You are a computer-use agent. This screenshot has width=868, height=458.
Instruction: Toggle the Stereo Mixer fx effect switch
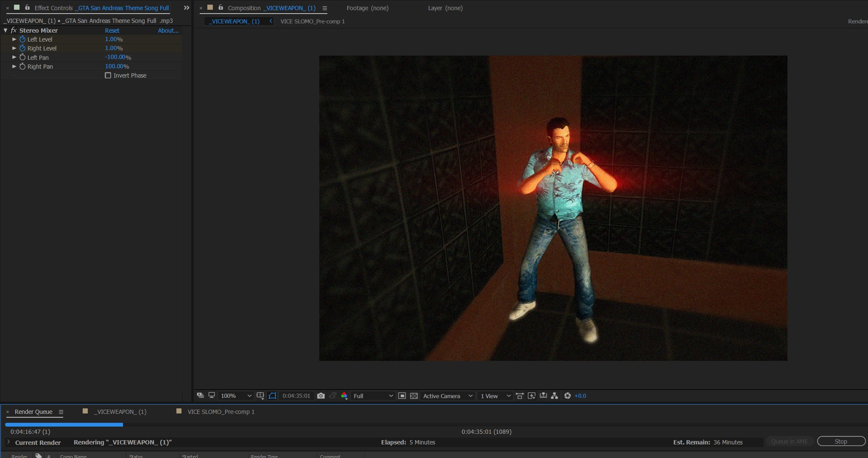14,31
